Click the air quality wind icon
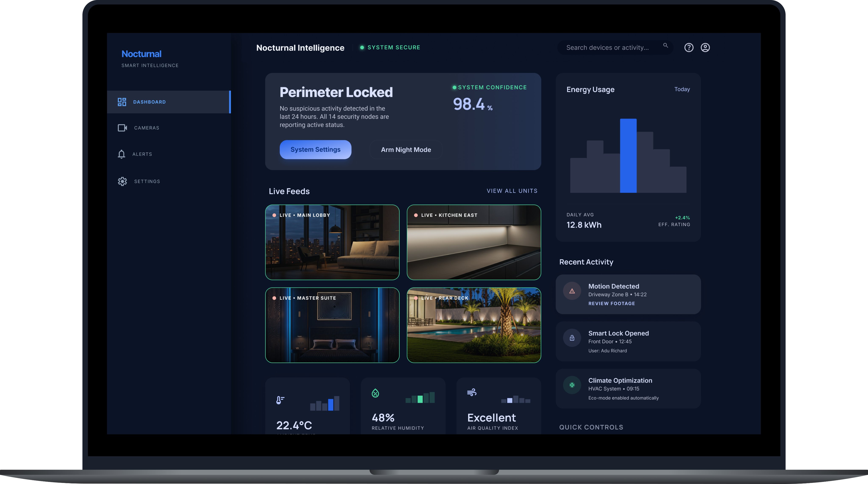 [471, 392]
